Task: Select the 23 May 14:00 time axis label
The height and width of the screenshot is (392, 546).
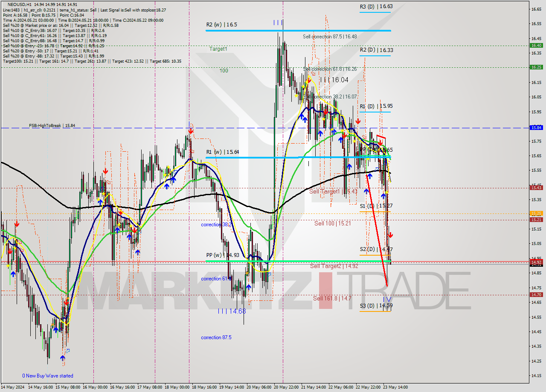Action: 395,387
